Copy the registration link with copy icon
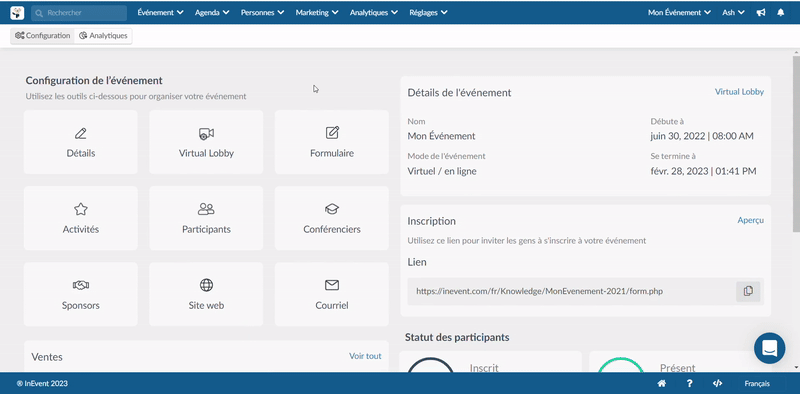 tap(748, 291)
